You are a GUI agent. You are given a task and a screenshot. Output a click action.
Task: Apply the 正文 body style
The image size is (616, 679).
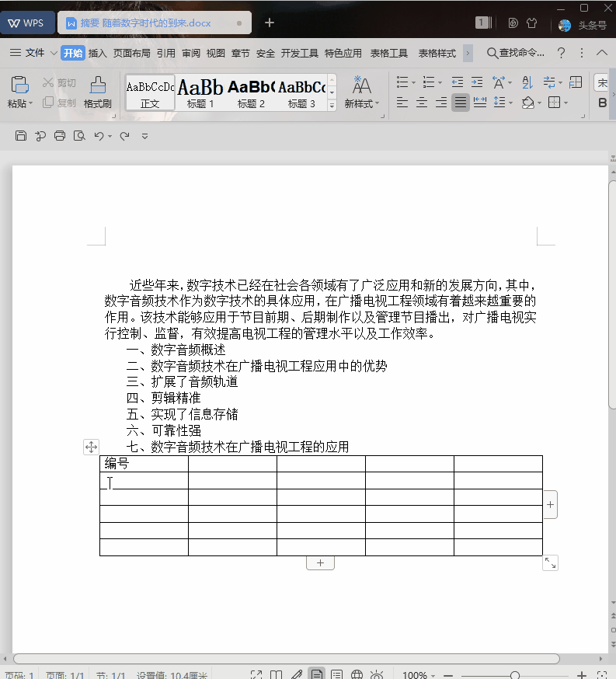[x=150, y=92]
